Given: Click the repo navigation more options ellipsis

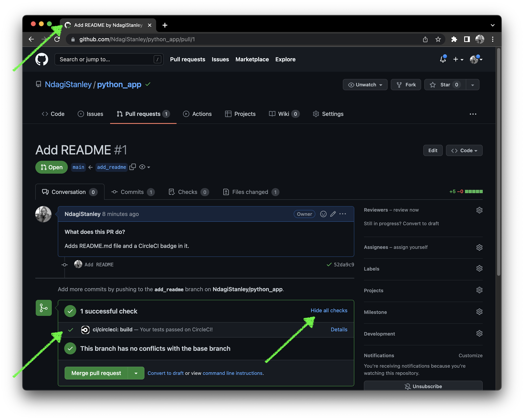Looking at the screenshot, I should pos(473,114).
